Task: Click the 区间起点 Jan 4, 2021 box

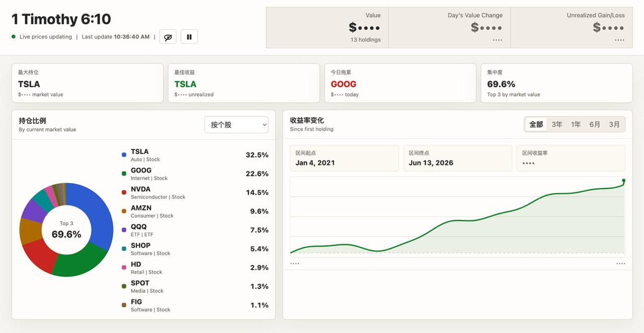Action: click(344, 158)
